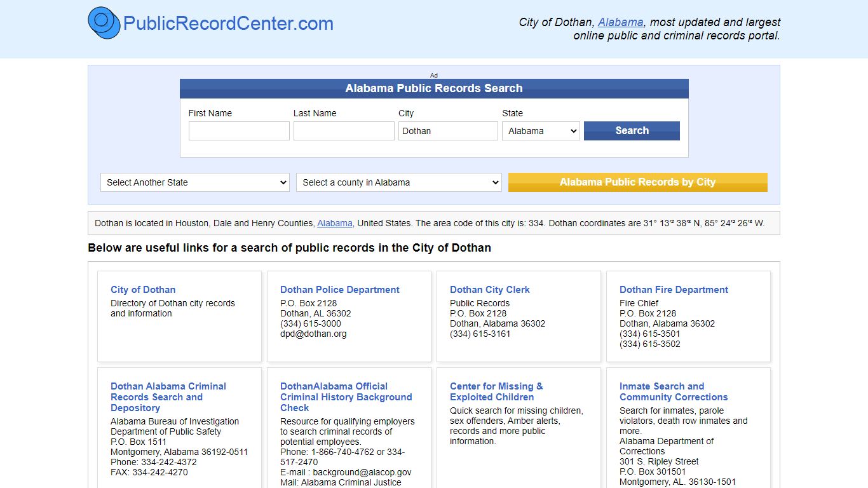Open the Dothan Fire Department link
The width and height of the screenshot is (868, 488).
coord(674,290)
